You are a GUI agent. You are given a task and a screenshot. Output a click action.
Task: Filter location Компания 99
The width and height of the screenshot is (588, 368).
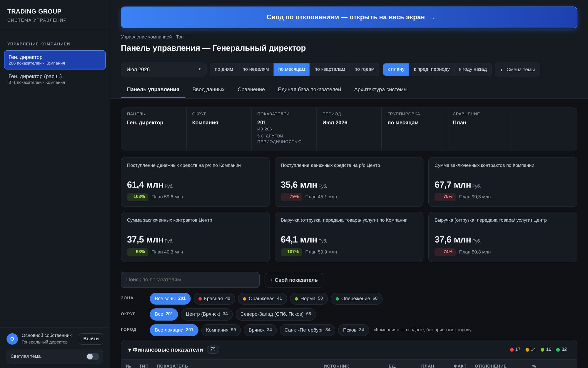221,330
